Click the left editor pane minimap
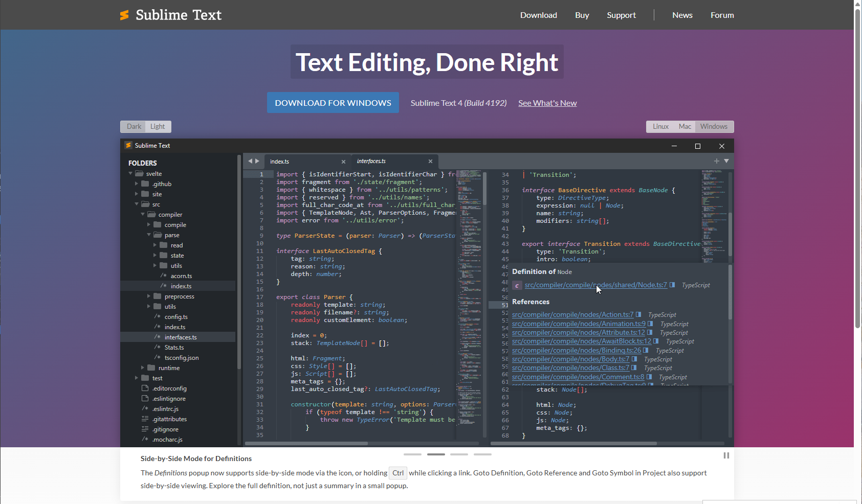This screenshot has width=862, height=504. (x=468, y=304)
